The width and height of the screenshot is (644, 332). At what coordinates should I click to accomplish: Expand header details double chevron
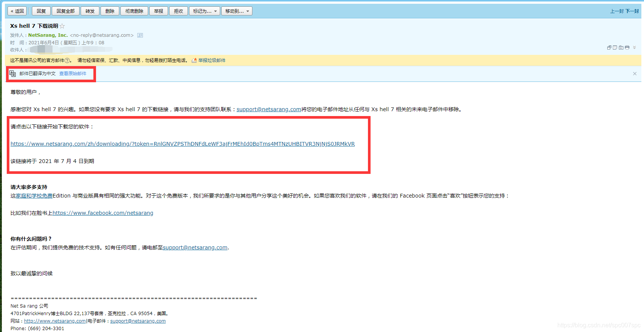click(634, 48)
